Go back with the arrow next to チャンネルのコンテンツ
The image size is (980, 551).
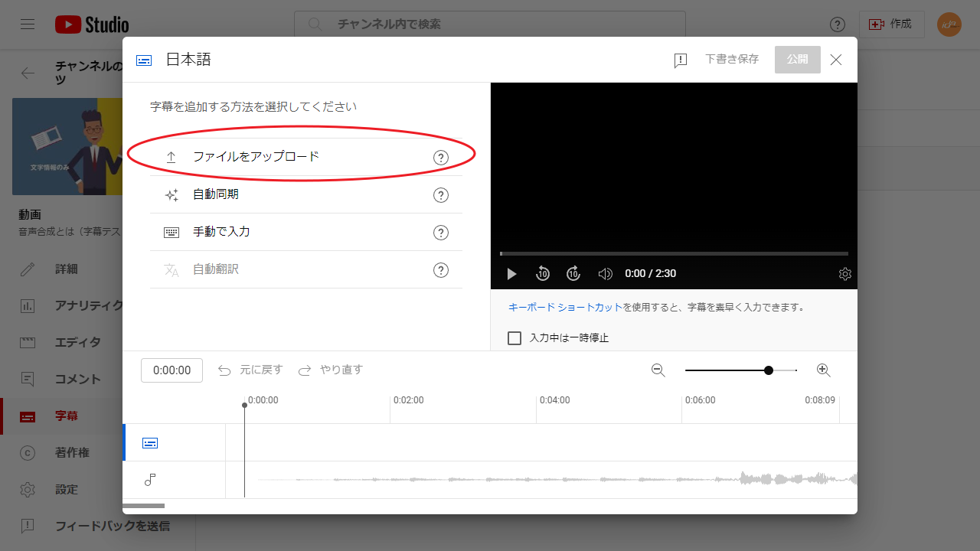tap(28, 73)
